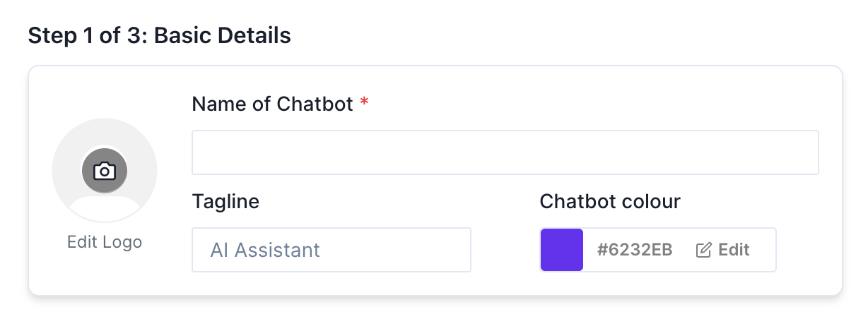Click the right end of the Tagline field
This screenshot has height=319, width=868.
[x=452, y=250]
